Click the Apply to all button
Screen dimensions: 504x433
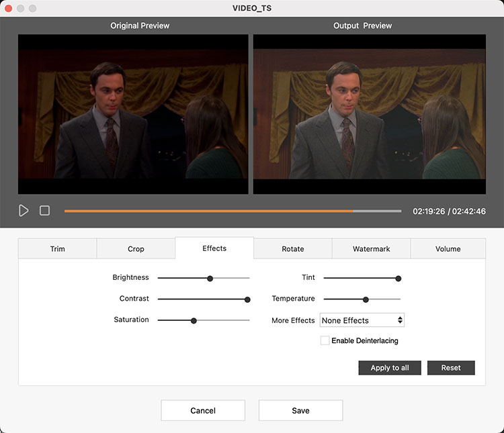(x=390, y=368)
